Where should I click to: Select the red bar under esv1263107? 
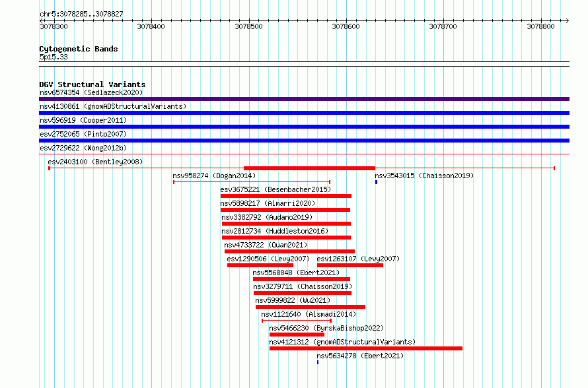coord(350,265)
